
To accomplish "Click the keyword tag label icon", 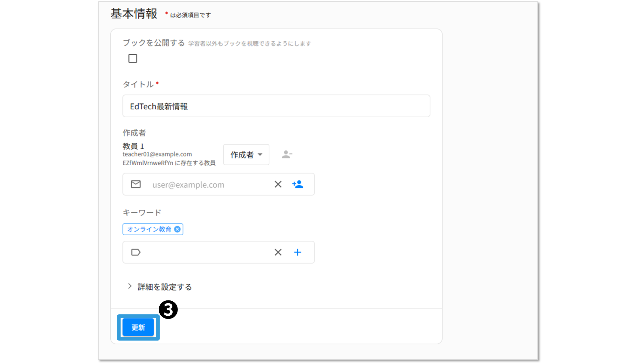I will 136,252.
